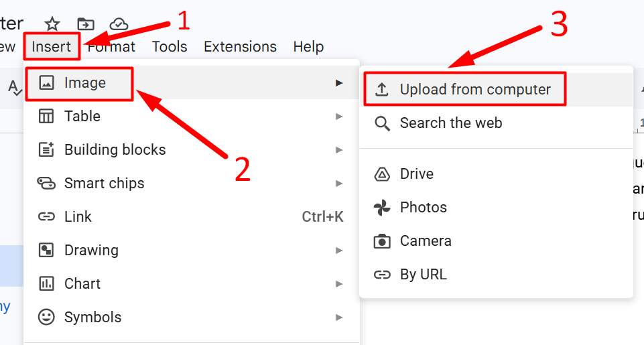The image size is (644, 345).
Task: Choose Upload from computer
Action: coord(474,90)
